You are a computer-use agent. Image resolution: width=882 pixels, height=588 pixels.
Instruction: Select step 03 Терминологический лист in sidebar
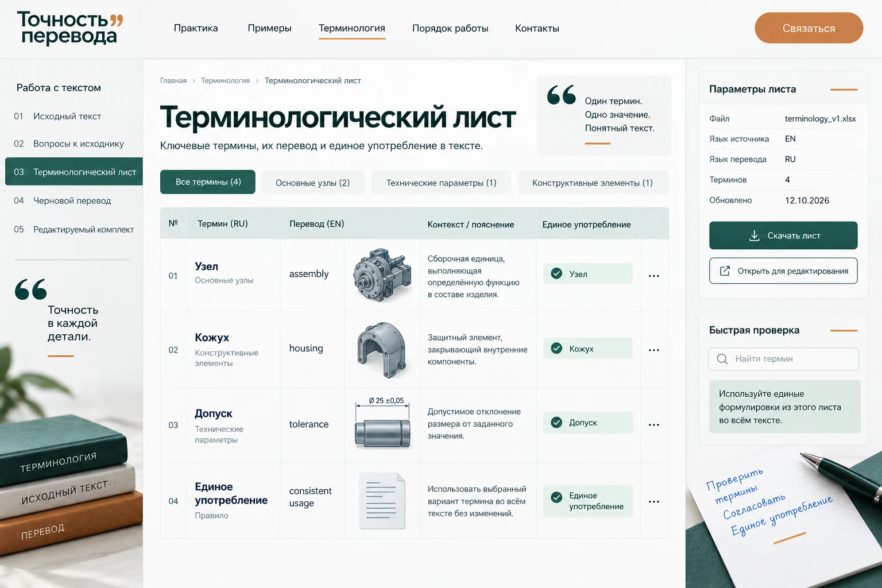coord(74,172)
